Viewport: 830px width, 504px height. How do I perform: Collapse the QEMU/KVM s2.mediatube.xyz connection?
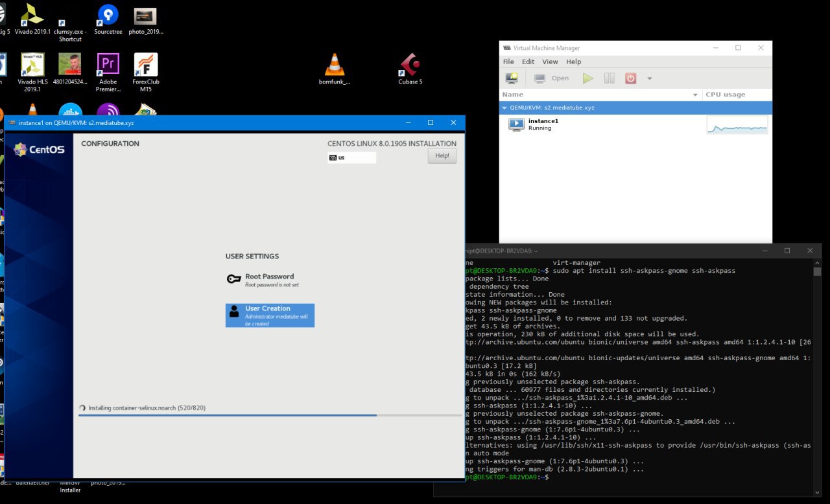[x=504, y=108]
